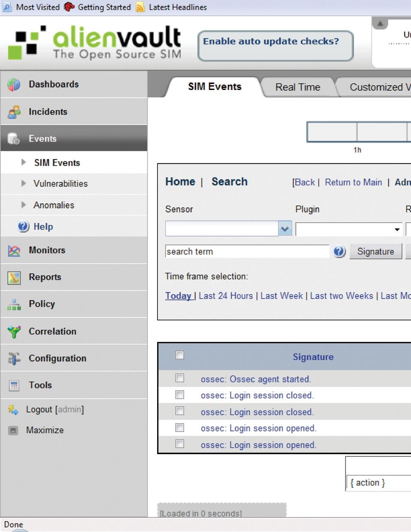Click the Policy network tree icon
The width and height of the screenshot is (411, 532).
pos(14,305)
